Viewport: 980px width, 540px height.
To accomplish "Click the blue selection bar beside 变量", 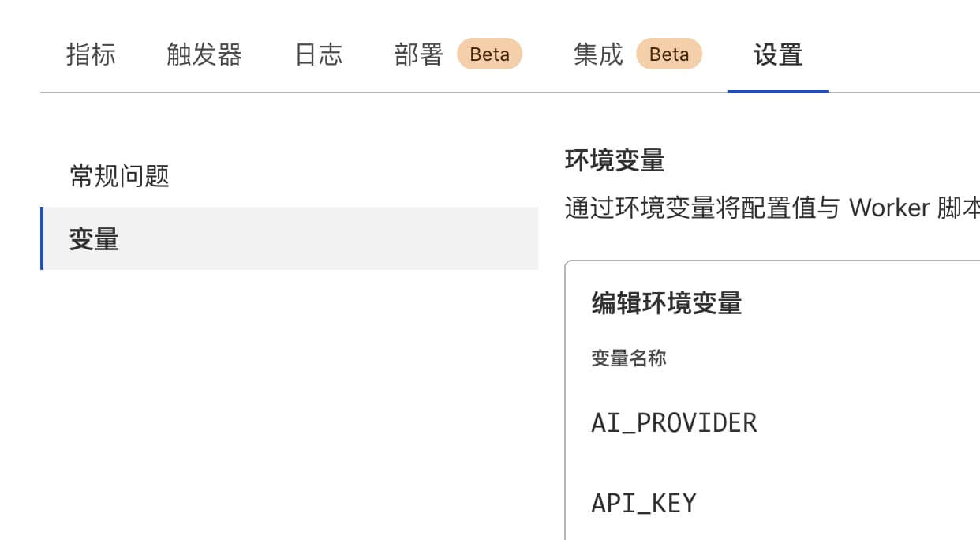I will coord(42,238).
